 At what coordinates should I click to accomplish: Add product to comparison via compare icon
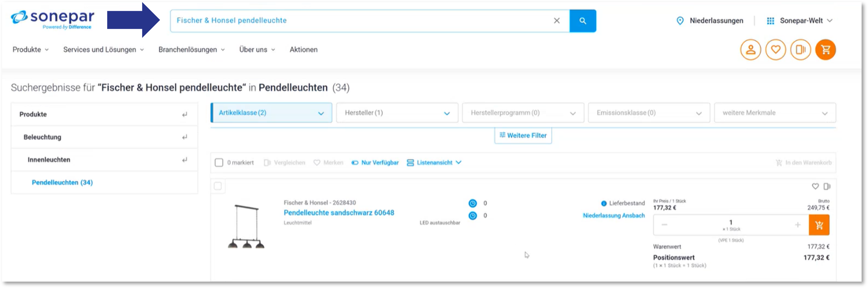tap(827, 186)
